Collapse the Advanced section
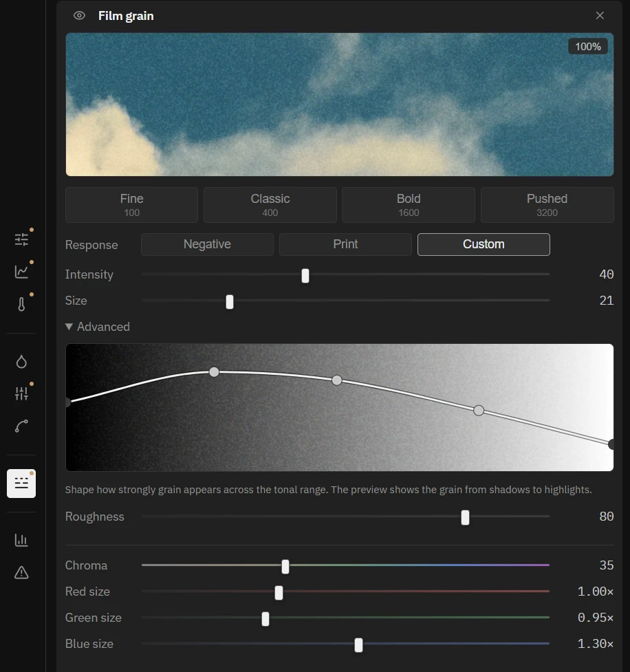630x672 pixels. (98, 327)
